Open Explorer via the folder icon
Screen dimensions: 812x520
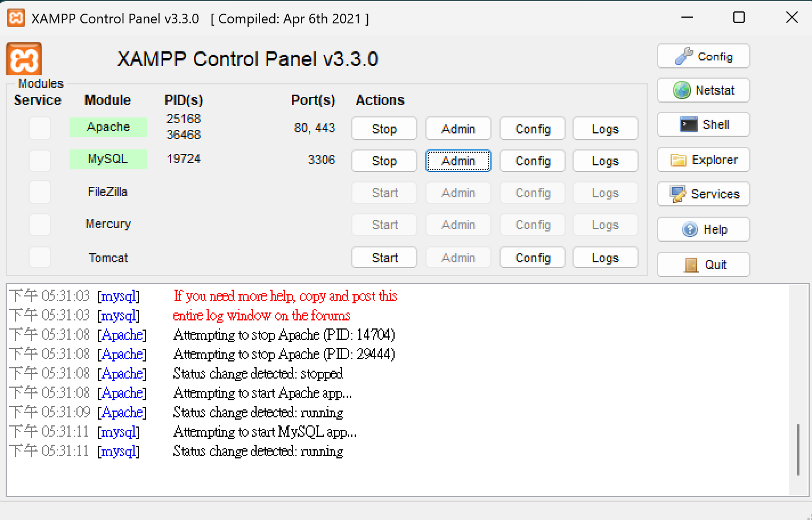click(703, 160)
